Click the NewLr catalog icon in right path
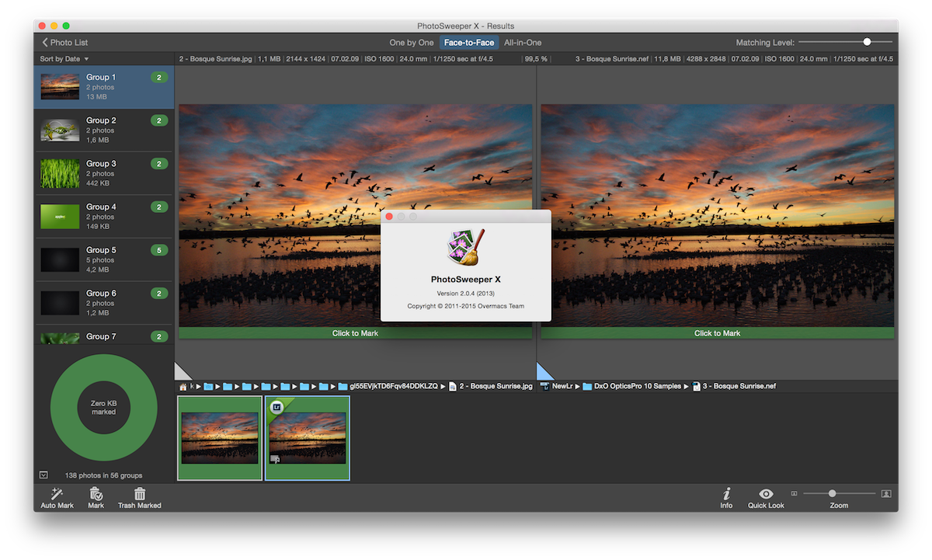This screenshot has height=560, width=932. pos(545,386)
